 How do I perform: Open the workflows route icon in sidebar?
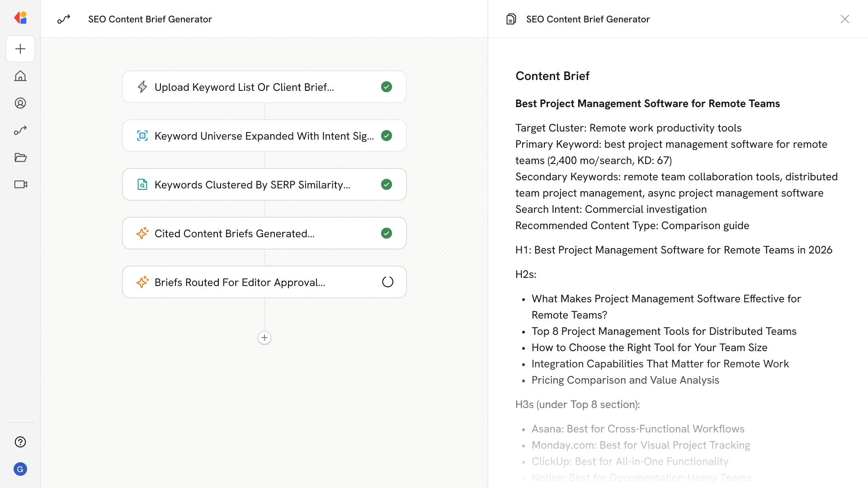pos(20,130)
